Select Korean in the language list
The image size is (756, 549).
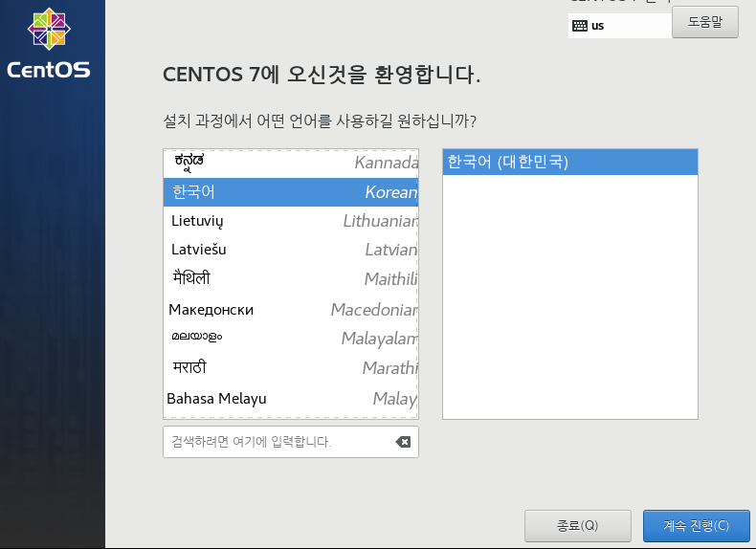coord(291,192)
